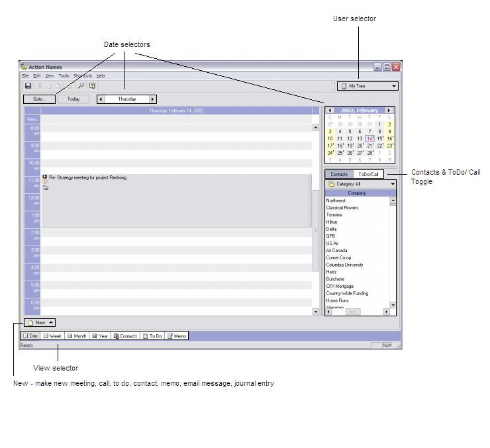Select US Air in the company list
490x448 pixels.
coord(332,244)
